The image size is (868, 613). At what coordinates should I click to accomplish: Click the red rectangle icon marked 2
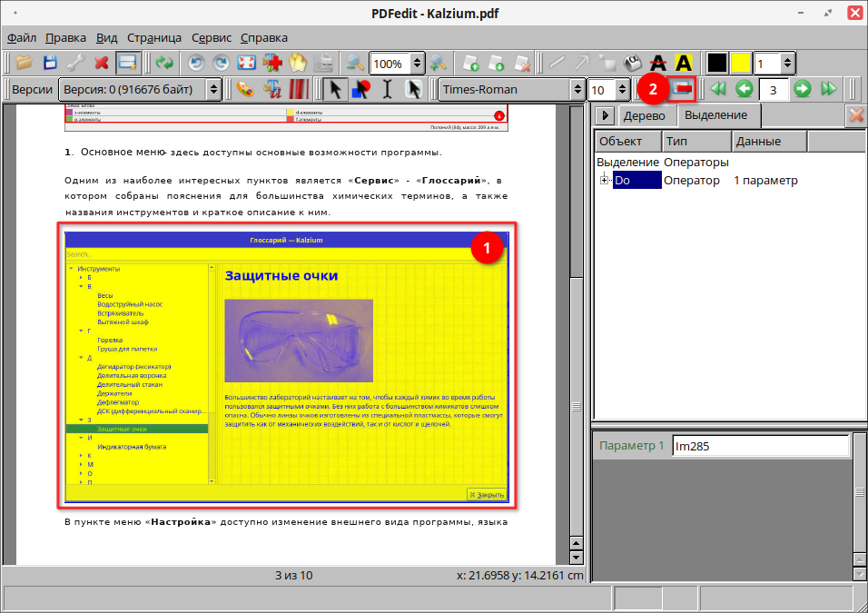pyautogui.click(x=682, y=89)
